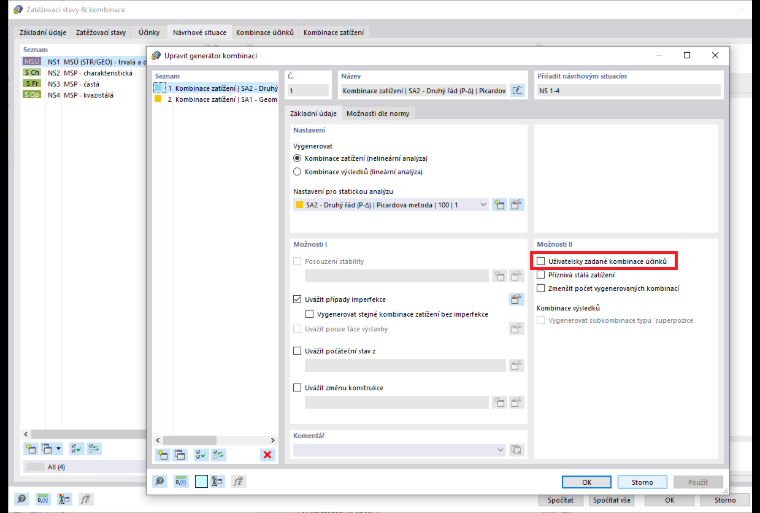
Task: Check Zmenšit počet vygenerovaných kombinací
Action: [541, 288]
